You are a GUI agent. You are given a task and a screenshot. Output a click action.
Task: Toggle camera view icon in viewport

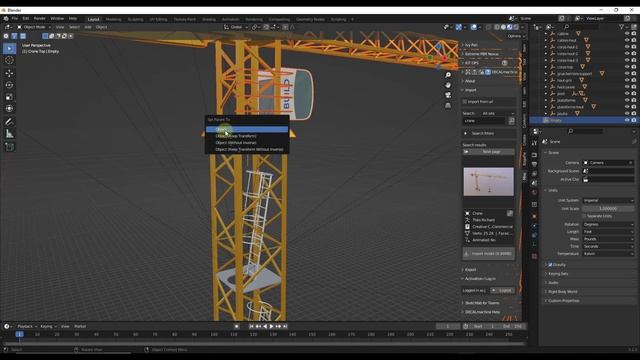[448, 95]
